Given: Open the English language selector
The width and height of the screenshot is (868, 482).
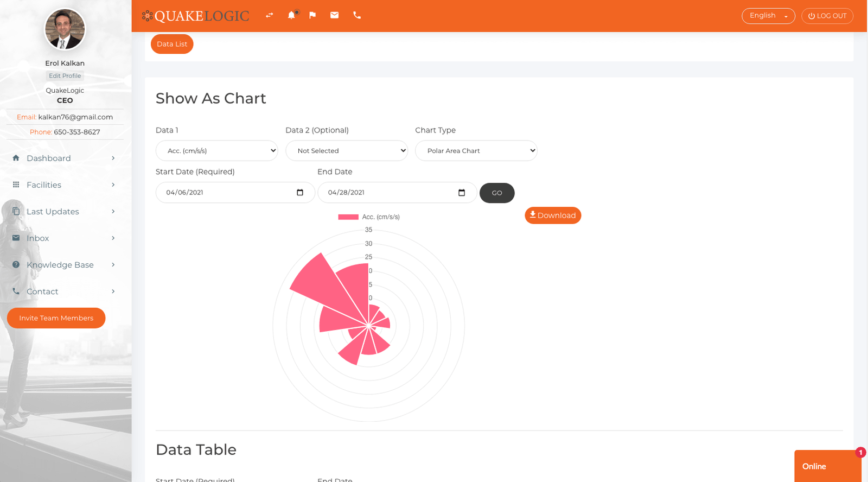Looking at the screenshot, I should point(768,16).
